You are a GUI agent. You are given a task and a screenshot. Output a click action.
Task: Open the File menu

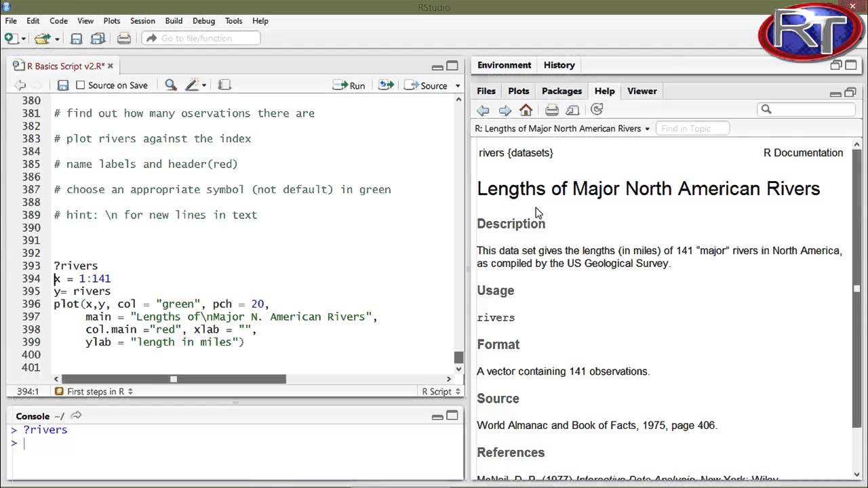(11, 21)
